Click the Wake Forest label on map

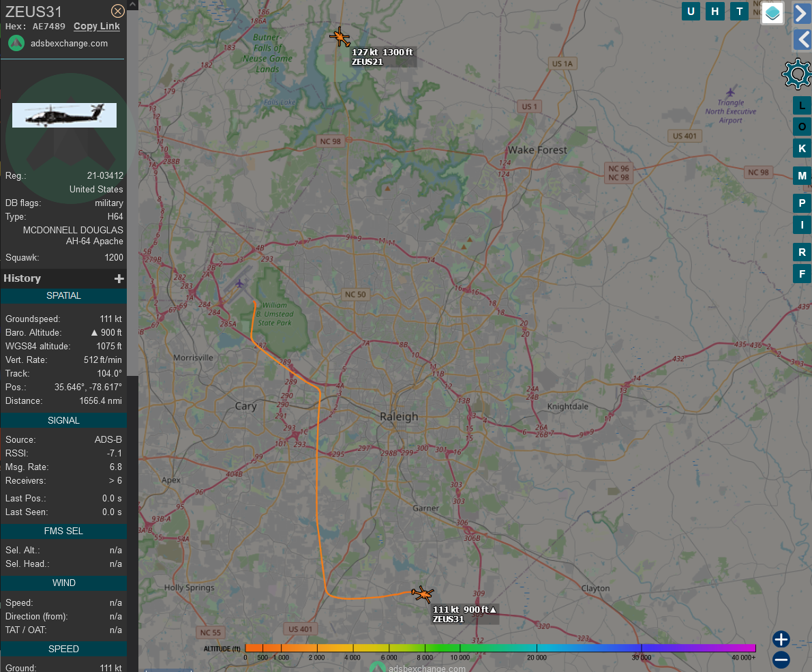point(537,150)
